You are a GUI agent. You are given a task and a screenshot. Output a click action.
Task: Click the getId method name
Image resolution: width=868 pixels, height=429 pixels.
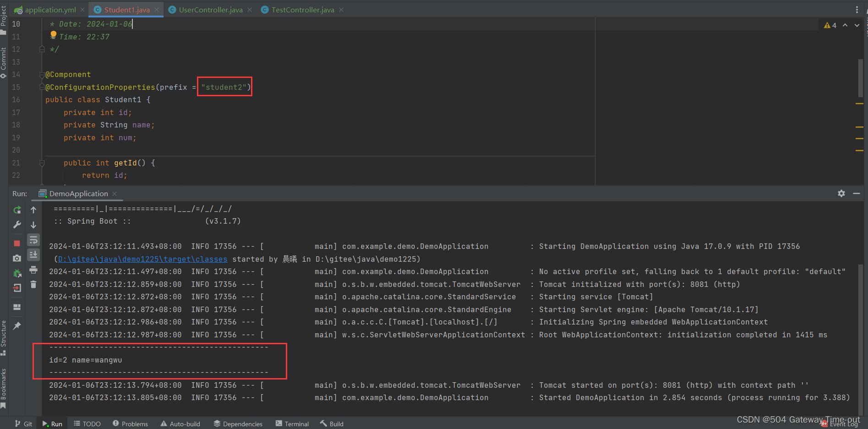pyautogui.click(x=126, y=163)
